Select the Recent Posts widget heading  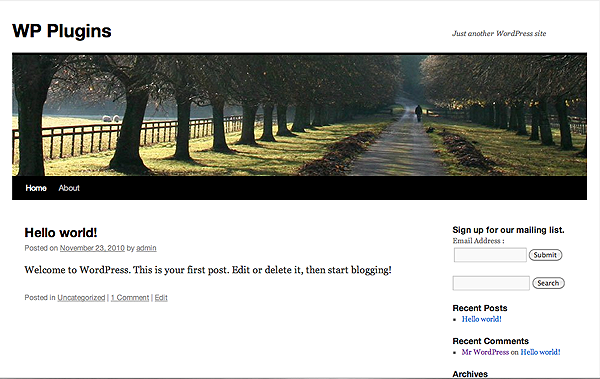tap(480, 308)
